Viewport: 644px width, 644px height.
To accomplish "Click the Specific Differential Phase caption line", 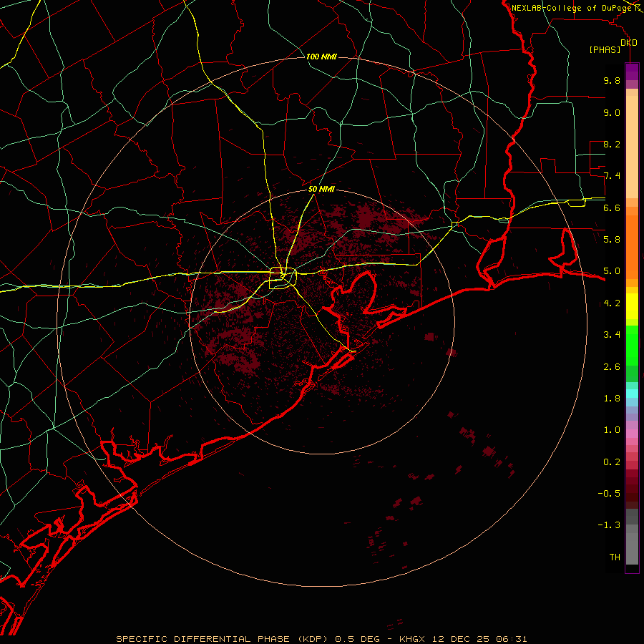I will tap(321, 639).
